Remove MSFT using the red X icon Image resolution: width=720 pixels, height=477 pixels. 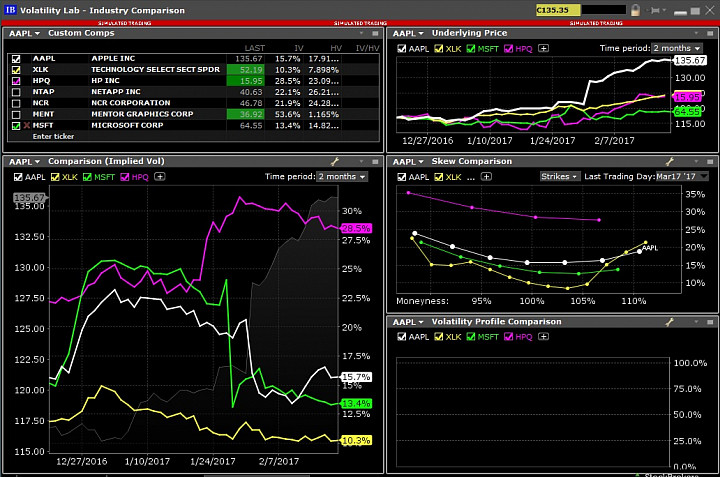click(x=27, y=125)
